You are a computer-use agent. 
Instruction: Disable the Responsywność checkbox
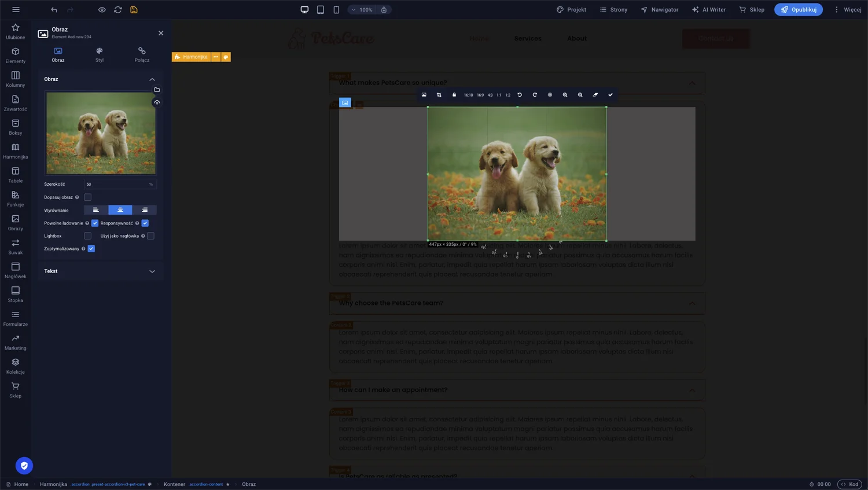[x=145, y=223]
